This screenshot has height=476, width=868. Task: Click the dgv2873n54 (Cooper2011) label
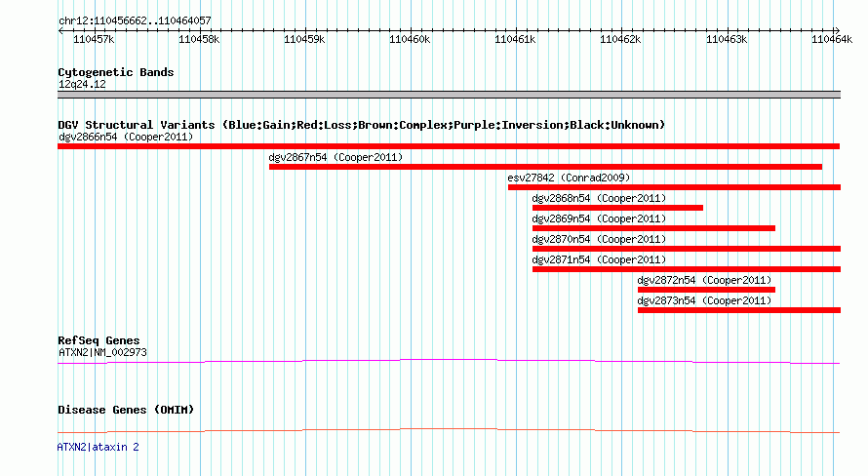(x=704, y=300)
